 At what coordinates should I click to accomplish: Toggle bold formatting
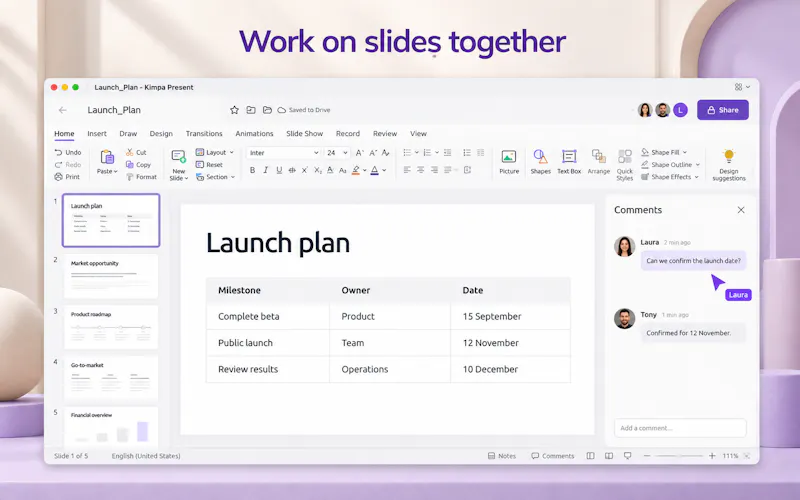[252, 170]
